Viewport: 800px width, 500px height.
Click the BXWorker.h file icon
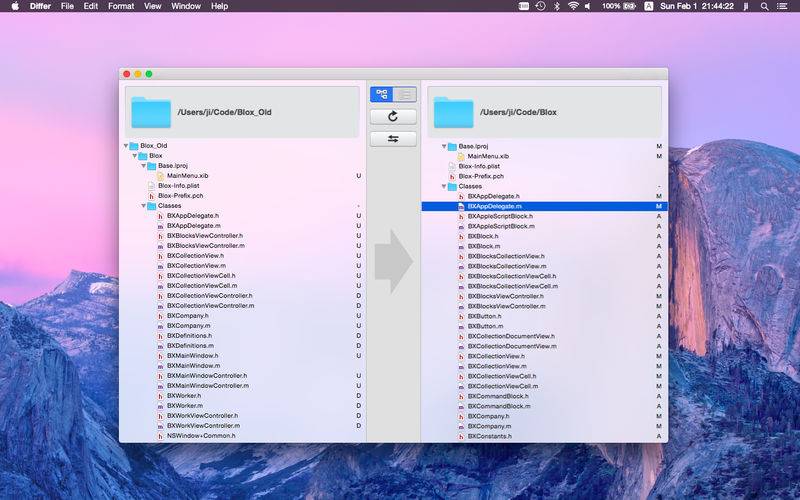point(161,395)
